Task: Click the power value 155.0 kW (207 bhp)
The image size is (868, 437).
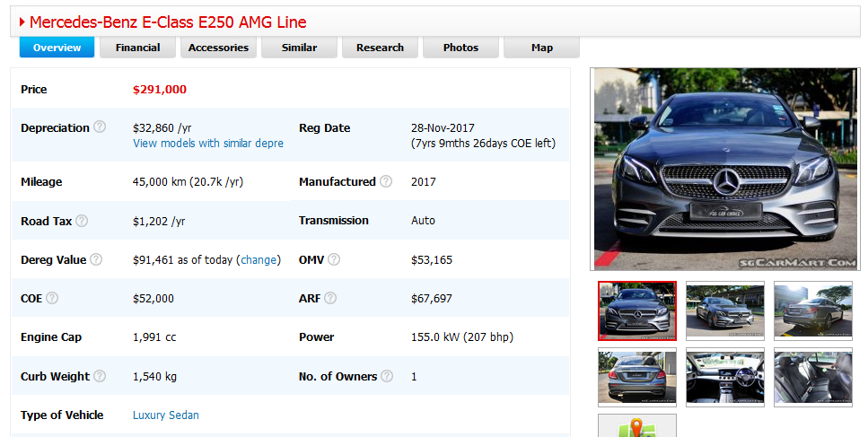Action: pyautogui.click(x=462, y=337)
